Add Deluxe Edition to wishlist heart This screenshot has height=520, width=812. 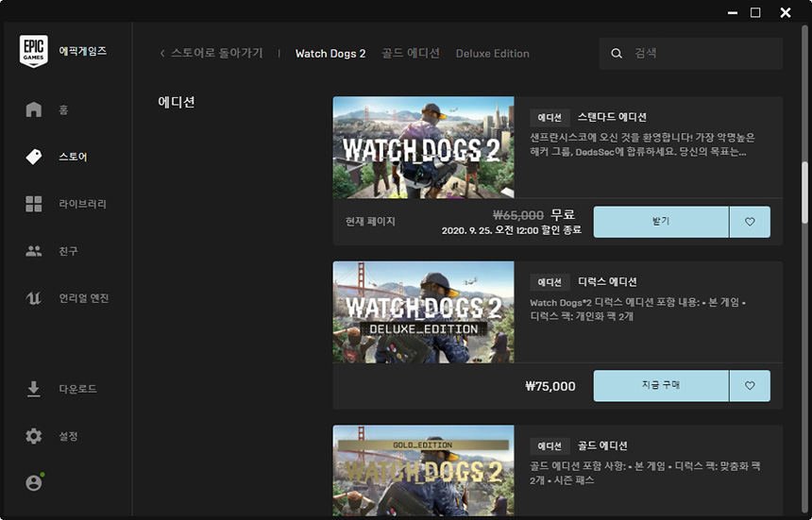(x=750, y=385)
